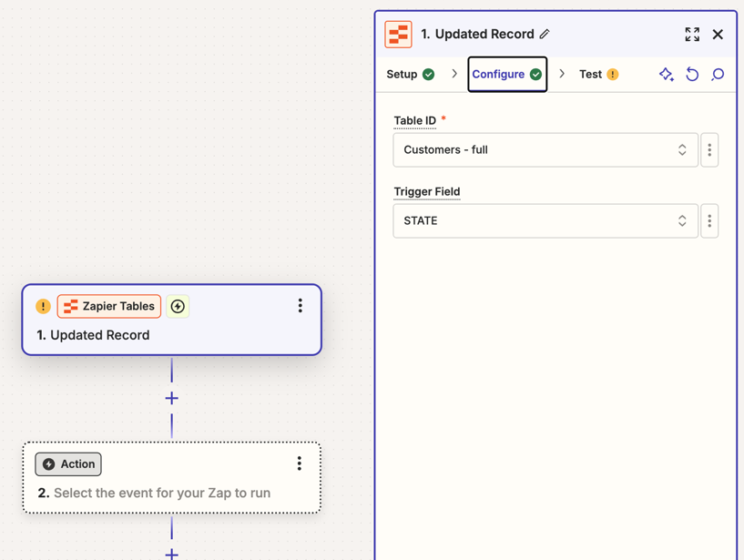This screenshot has height=560, width=744.
Task: Open the options menu beside Trigger Field
Action: point(709,221)
